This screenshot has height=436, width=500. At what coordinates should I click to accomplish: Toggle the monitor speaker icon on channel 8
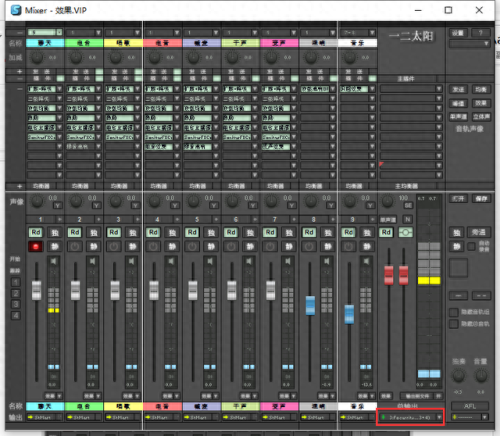[x=327, y=261]
